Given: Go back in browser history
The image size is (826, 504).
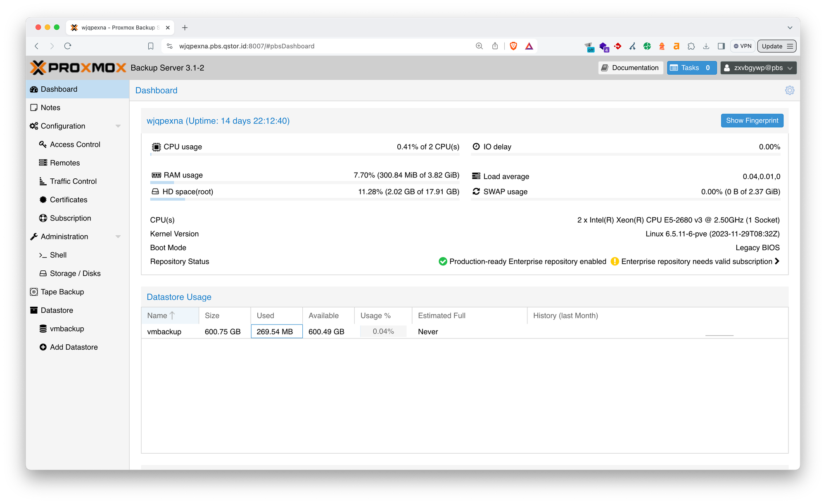Looking at the screenshot, I should click(37, 46).
